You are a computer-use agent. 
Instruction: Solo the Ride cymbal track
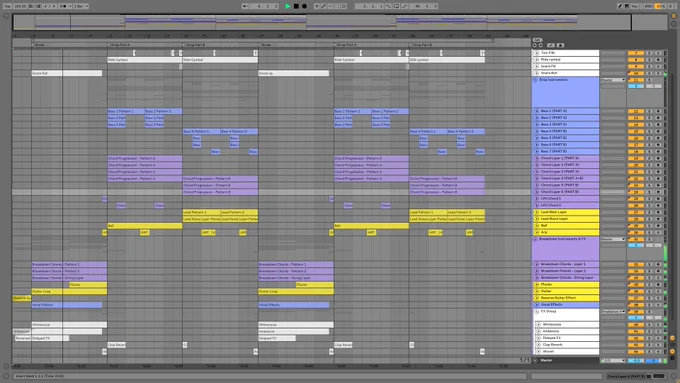click(x=649, y=59)
